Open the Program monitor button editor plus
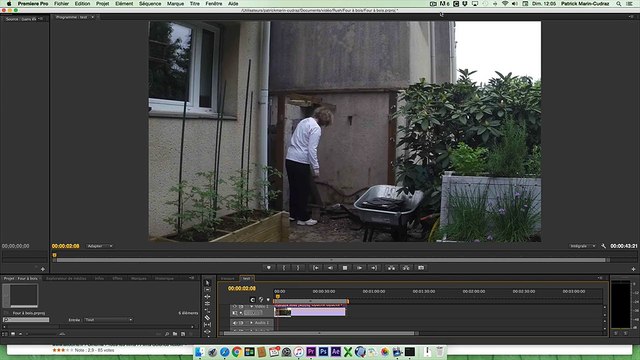 [x=633, y=269]
